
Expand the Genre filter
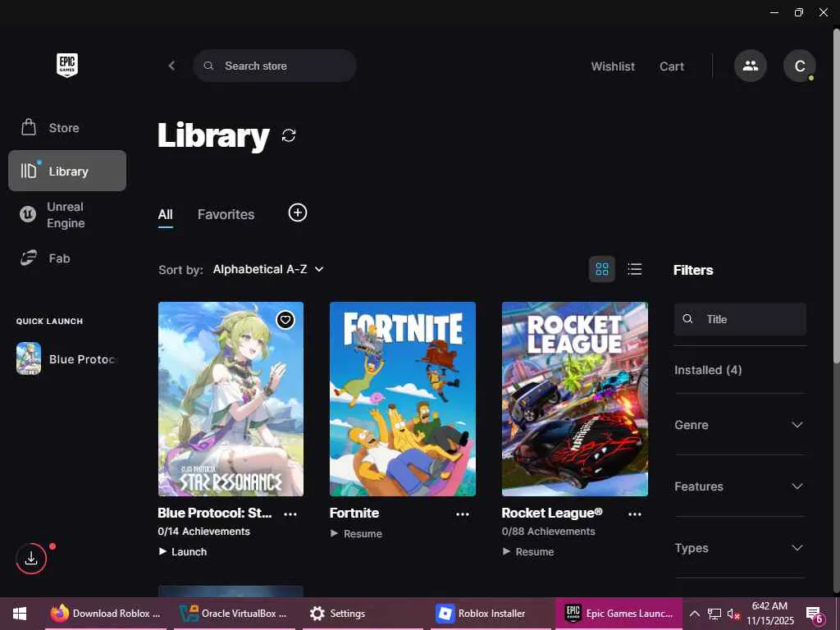point(740,425)
